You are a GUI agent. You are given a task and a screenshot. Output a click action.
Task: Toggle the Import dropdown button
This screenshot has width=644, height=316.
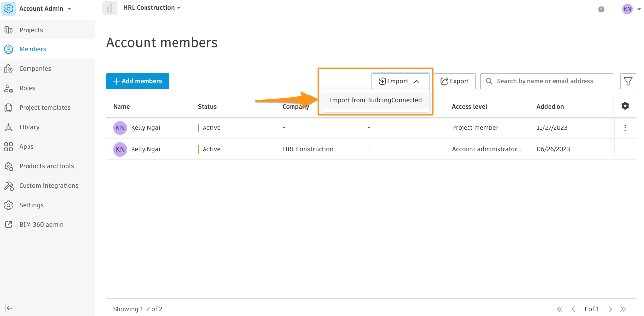coord(400,81)
